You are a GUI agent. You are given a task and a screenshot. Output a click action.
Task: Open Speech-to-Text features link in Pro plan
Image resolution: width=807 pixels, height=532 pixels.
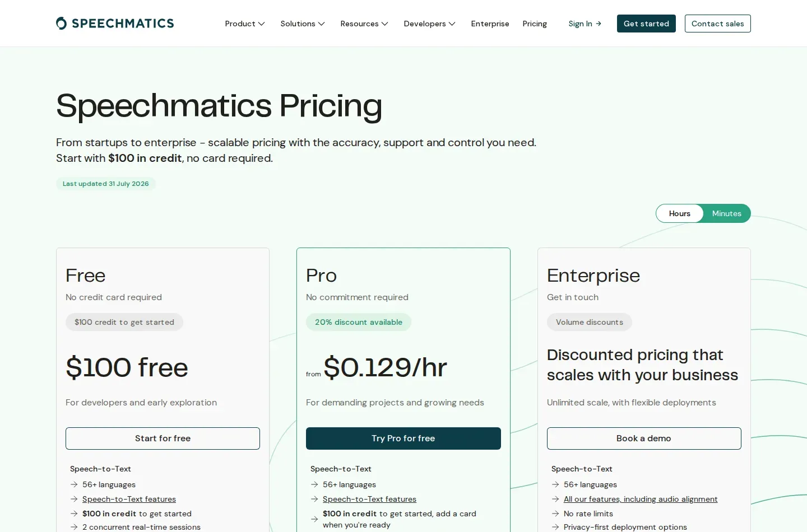[x=369, y=499]
